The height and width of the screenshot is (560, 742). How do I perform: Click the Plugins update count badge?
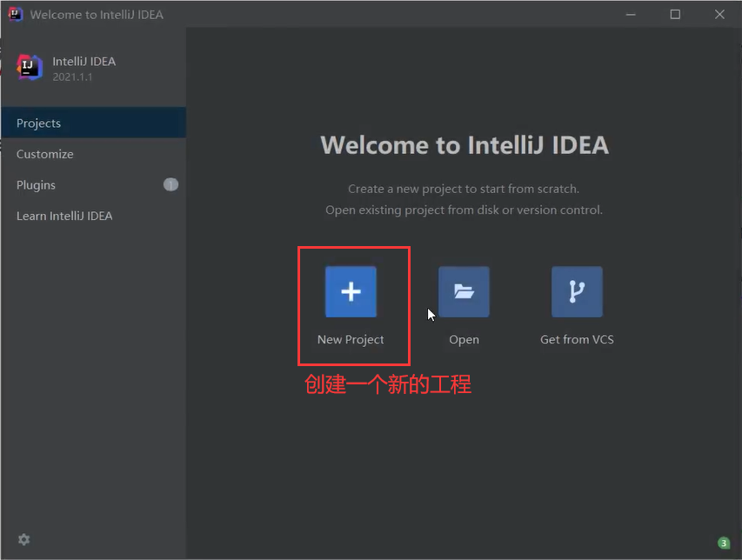pyautogui.click(x=170, y=184)
